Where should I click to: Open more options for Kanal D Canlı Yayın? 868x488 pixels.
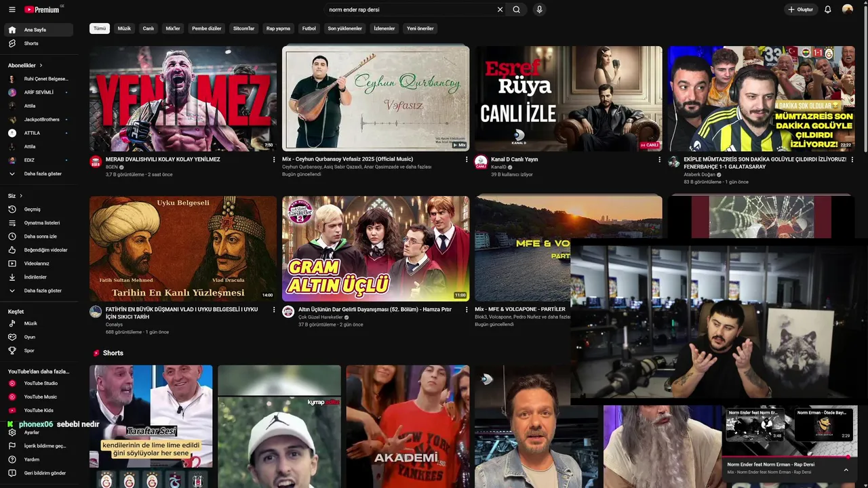[x=659, y=160]
